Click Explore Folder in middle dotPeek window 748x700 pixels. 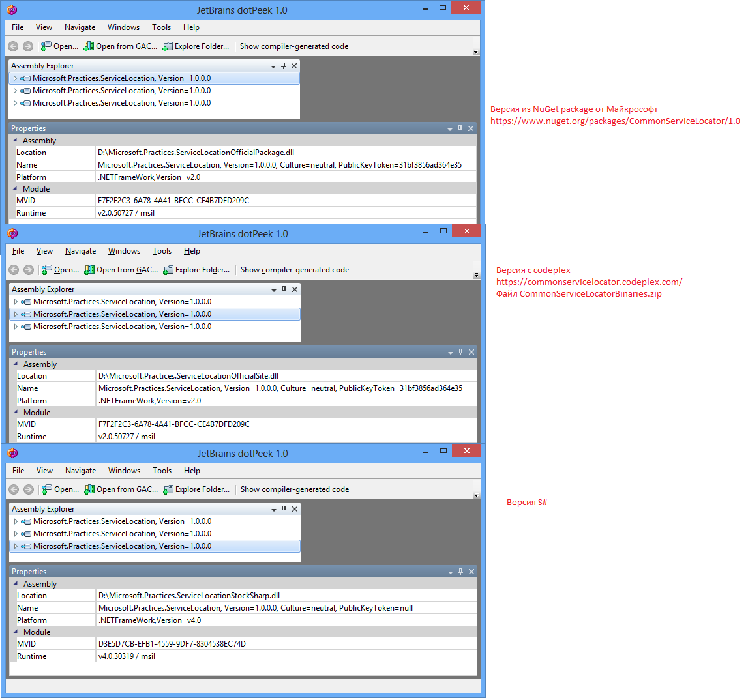tap(196, 270)
